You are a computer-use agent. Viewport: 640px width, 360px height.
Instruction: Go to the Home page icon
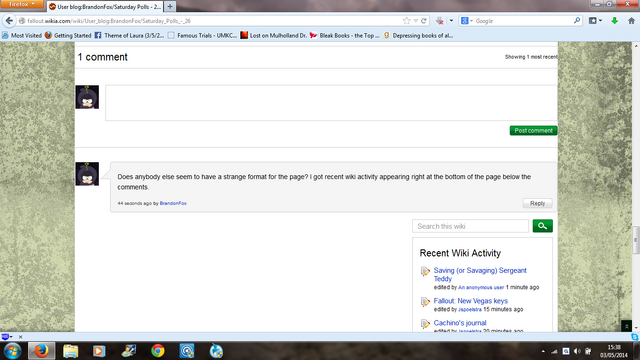click(x=631, y=20)
